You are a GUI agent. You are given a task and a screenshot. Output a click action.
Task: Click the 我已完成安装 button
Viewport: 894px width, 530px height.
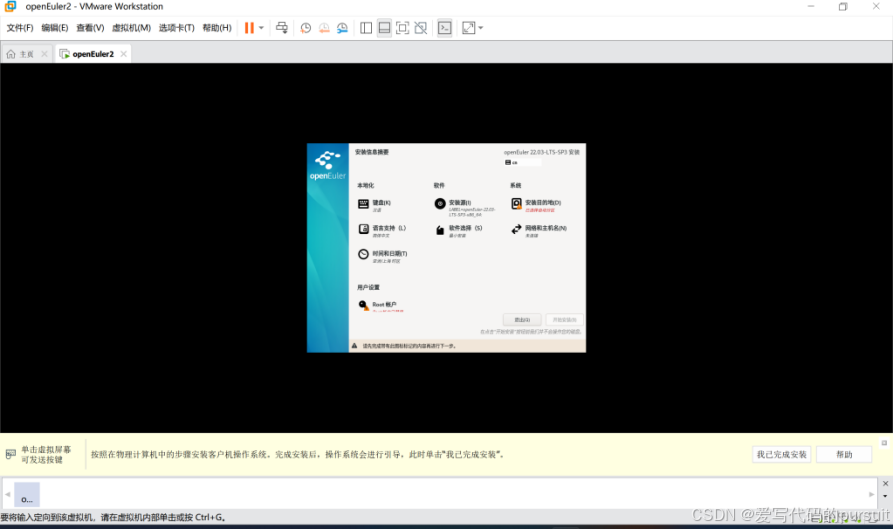(781, 455)
